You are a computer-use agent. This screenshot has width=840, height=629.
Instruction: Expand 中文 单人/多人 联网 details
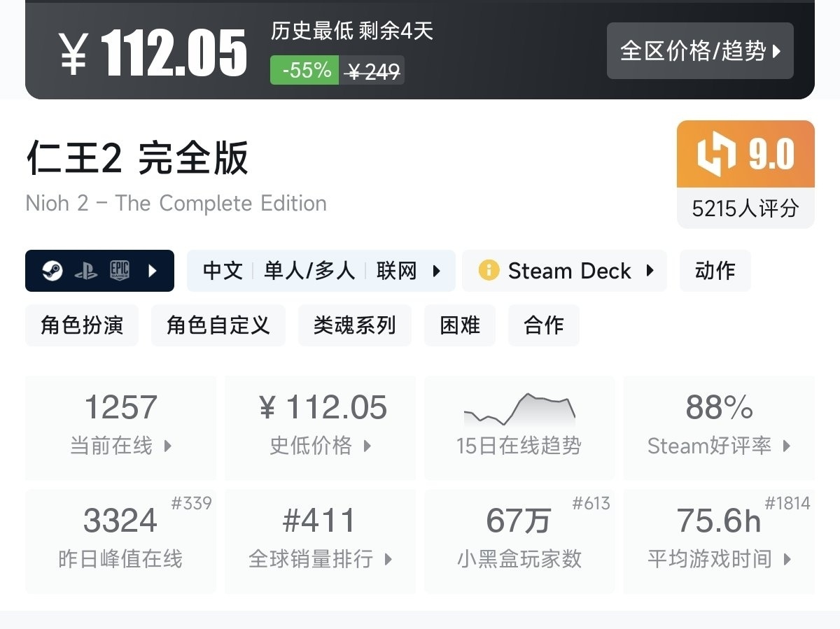(321, 271)
